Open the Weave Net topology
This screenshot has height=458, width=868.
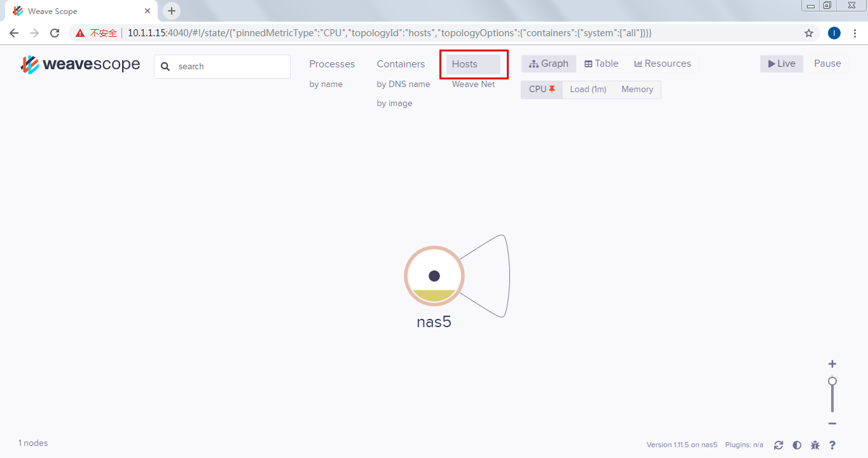473,84
